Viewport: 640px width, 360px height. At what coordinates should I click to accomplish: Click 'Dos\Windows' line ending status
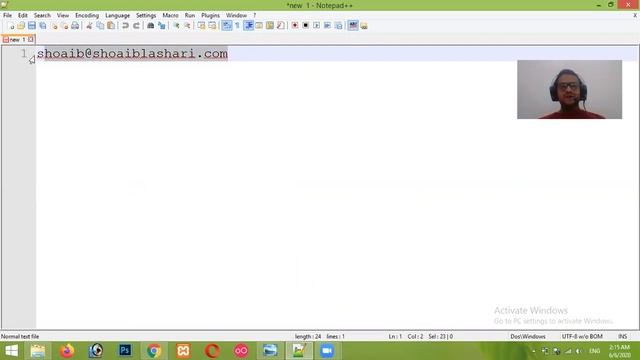pyautogui.click(x=528, y=336)
